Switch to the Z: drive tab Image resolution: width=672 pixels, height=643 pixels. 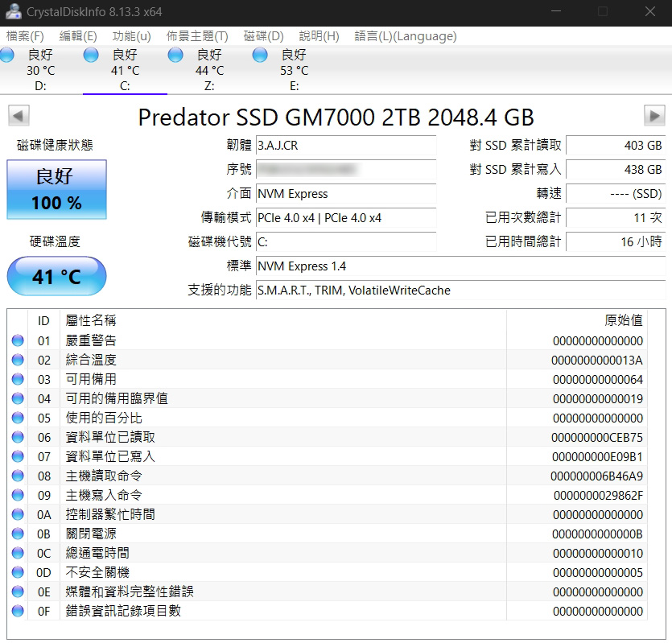(209, 71)
